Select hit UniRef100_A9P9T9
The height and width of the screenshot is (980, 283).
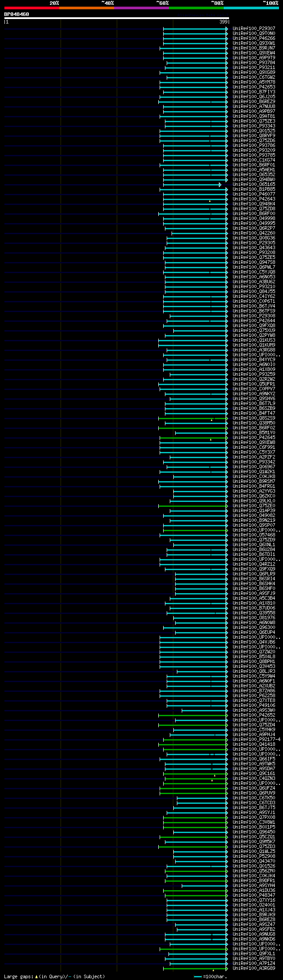pyautogui.click(x=254, y=58)
